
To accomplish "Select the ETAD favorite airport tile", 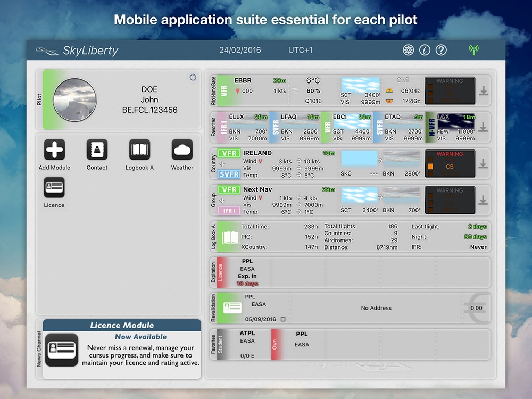I will 398,127.
